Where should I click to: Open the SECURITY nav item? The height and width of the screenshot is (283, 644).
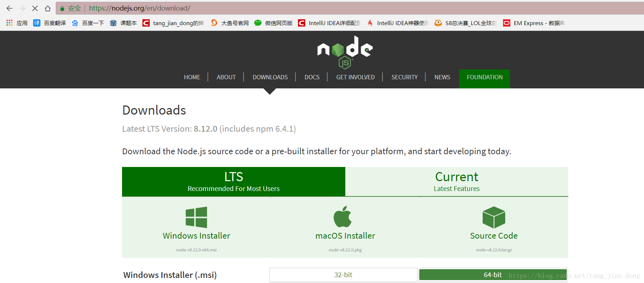click(405, 77)
